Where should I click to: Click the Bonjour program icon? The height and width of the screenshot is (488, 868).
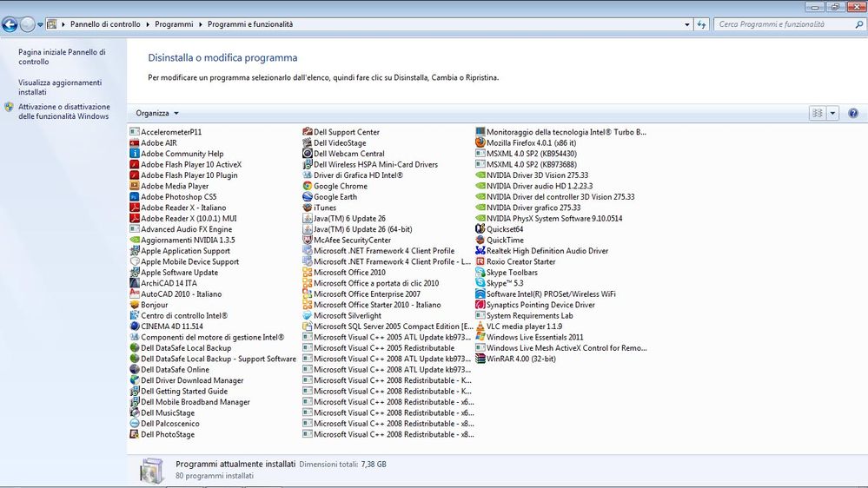pyautogui.click(x=134, y=305)
